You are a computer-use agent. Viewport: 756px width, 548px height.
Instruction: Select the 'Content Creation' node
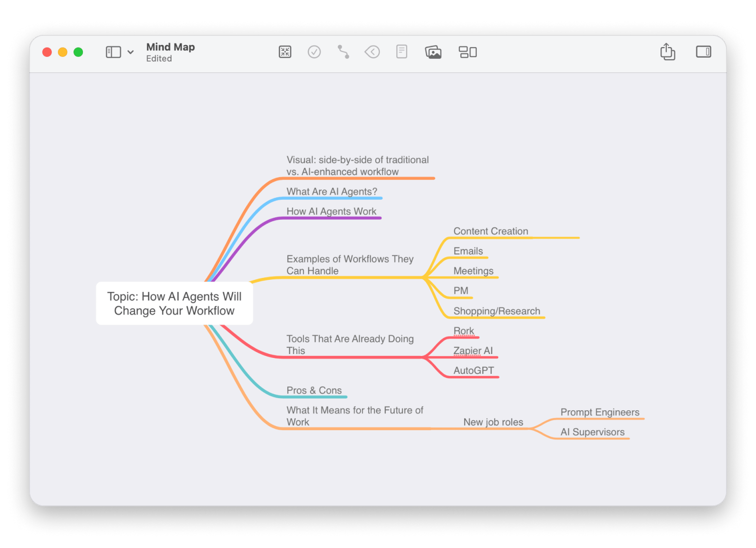(x=491, y=231)
